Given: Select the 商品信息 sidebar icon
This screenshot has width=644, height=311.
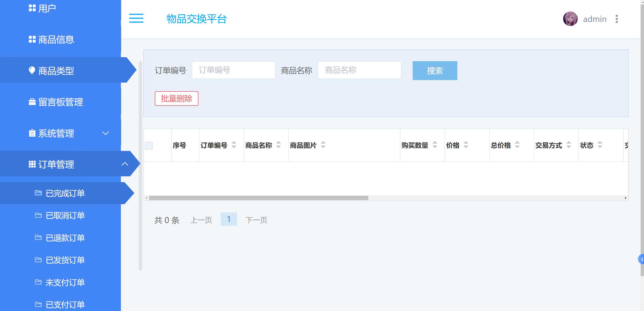Looking at the screenshot, I should (32, 40).
